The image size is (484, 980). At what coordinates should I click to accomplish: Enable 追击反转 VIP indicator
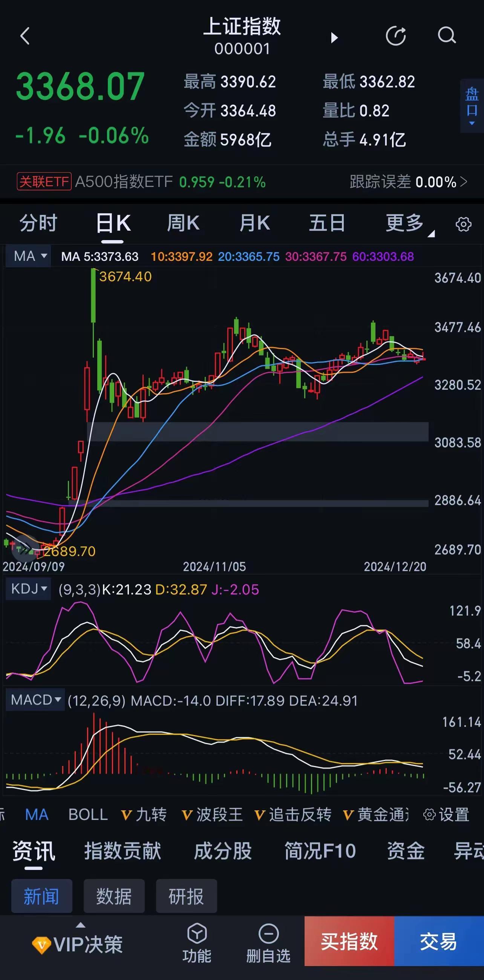[x=293, y=815]
